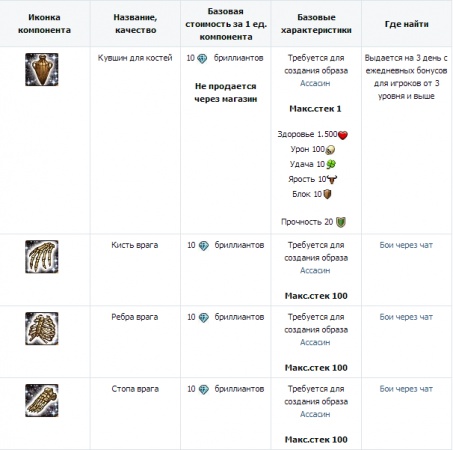
Task: Open the Бои через чат link in the Стопа врага row
Action: point(406,389)
